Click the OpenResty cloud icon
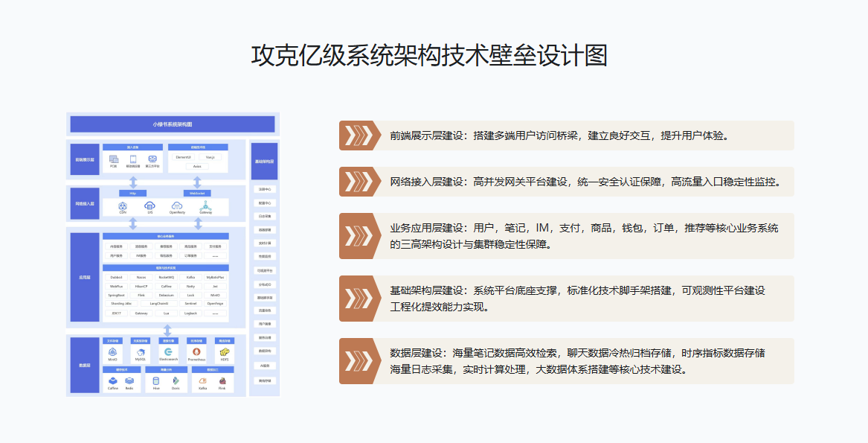 click(177, 205)
